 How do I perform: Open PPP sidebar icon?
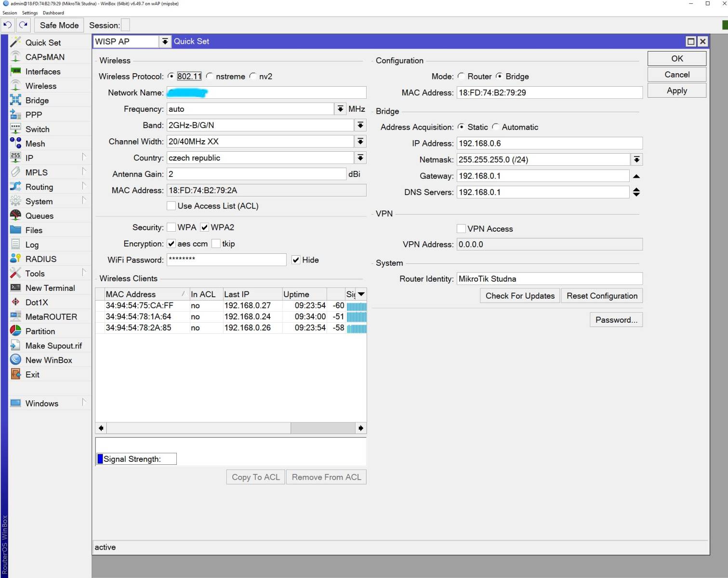[x=15, y=115]
